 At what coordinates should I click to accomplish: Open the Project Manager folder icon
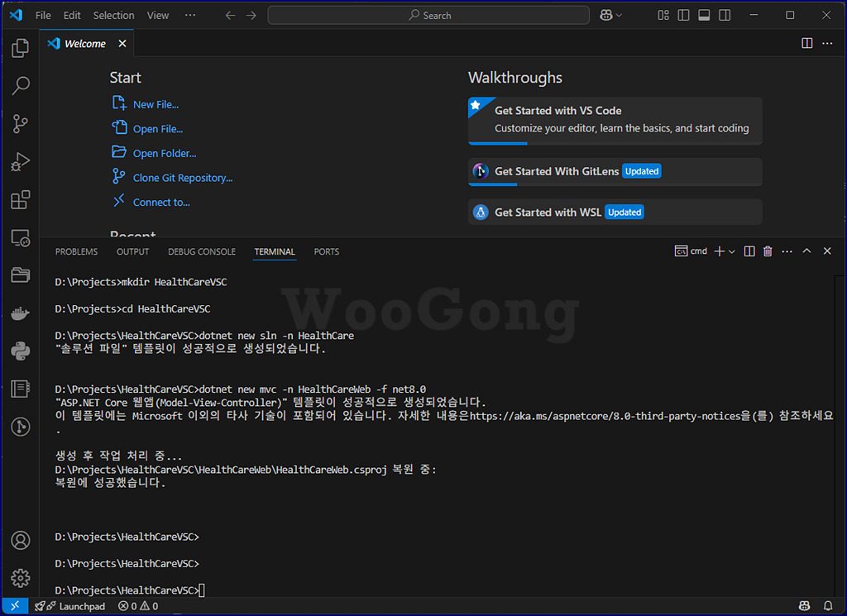20,275
